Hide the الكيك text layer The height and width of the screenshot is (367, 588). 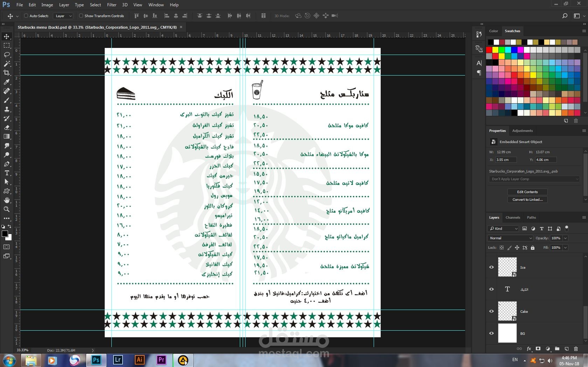tap(491, 289)
